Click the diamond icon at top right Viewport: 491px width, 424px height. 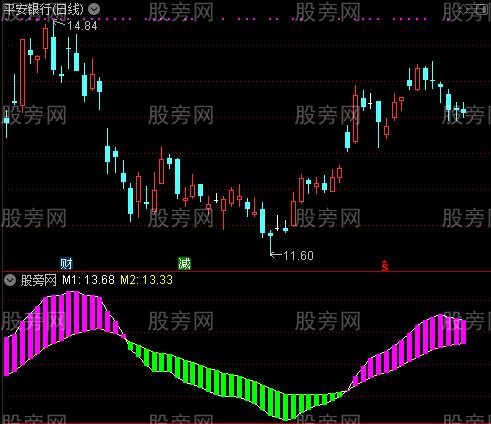(465, 9)
